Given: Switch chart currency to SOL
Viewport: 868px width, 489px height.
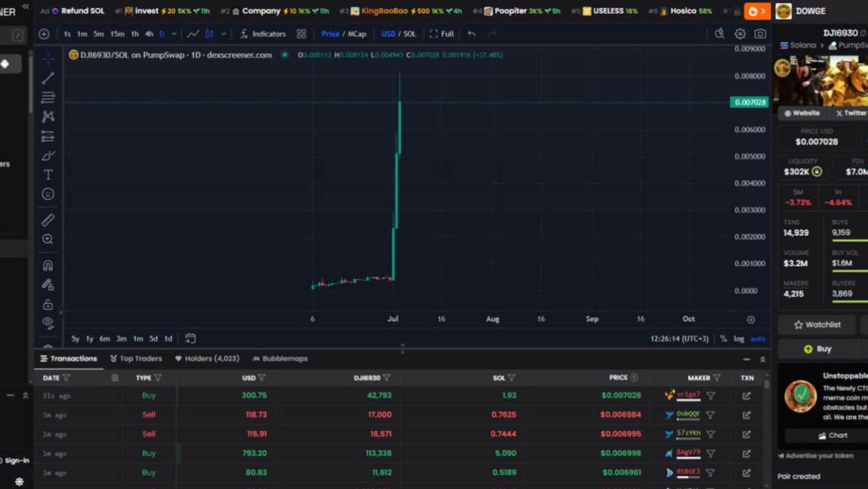Looking at the screenshot, I should [409, 34].
